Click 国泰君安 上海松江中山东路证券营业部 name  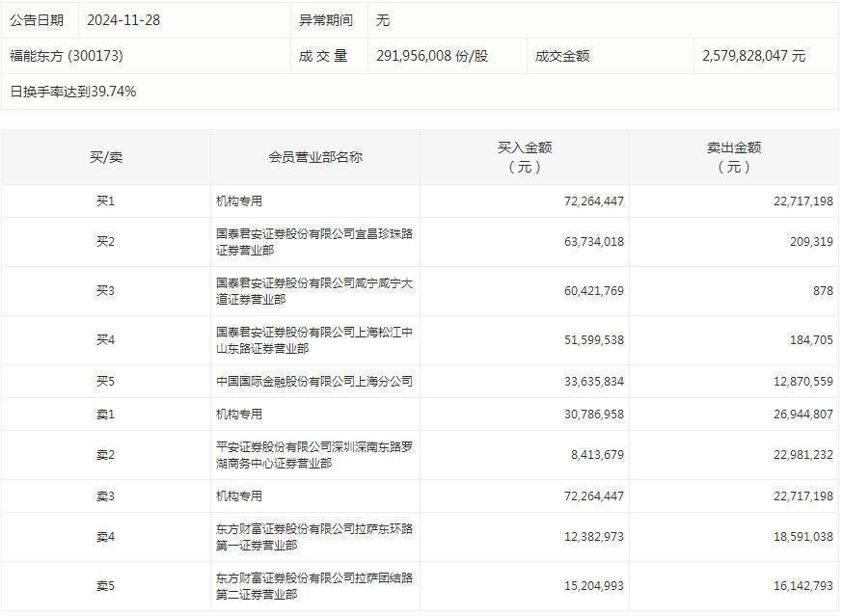tap(314, 340)
